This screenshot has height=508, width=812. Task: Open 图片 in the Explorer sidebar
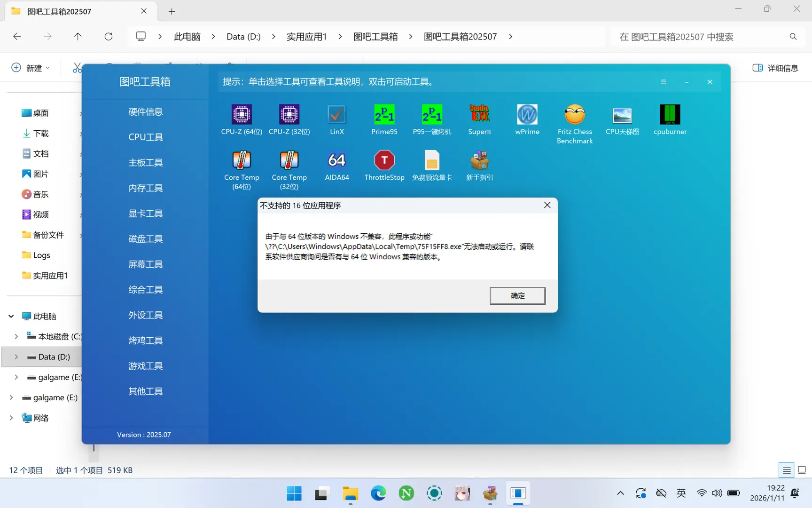(36, 174)
